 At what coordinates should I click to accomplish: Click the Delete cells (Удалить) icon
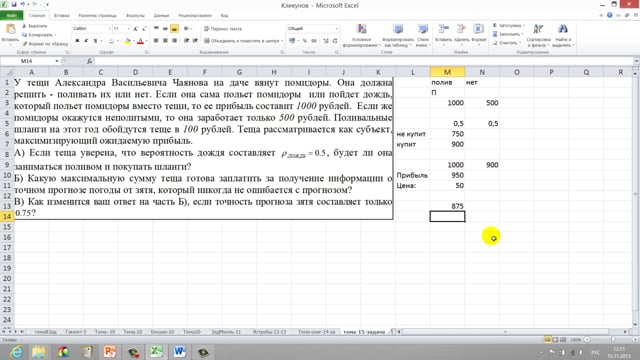461,29
